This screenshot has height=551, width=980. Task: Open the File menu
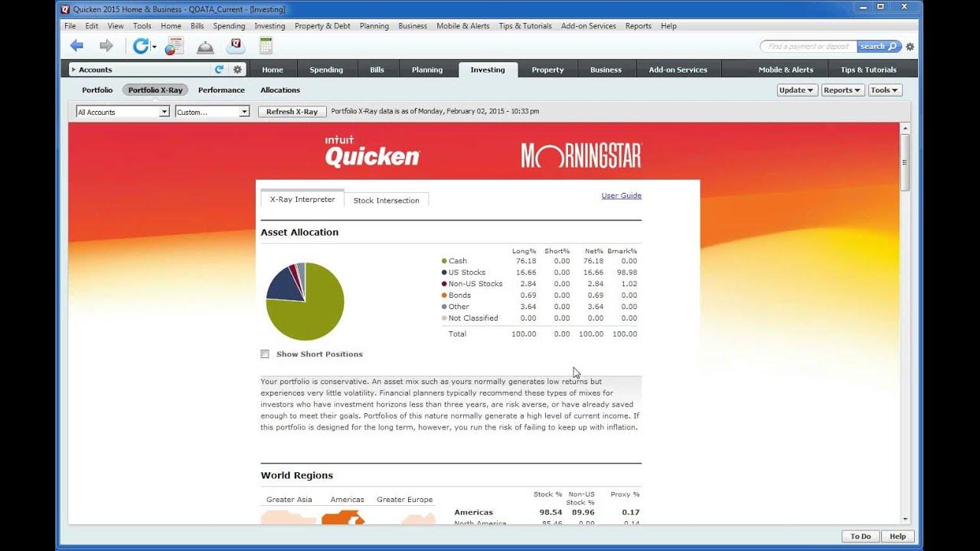[70, 26]
